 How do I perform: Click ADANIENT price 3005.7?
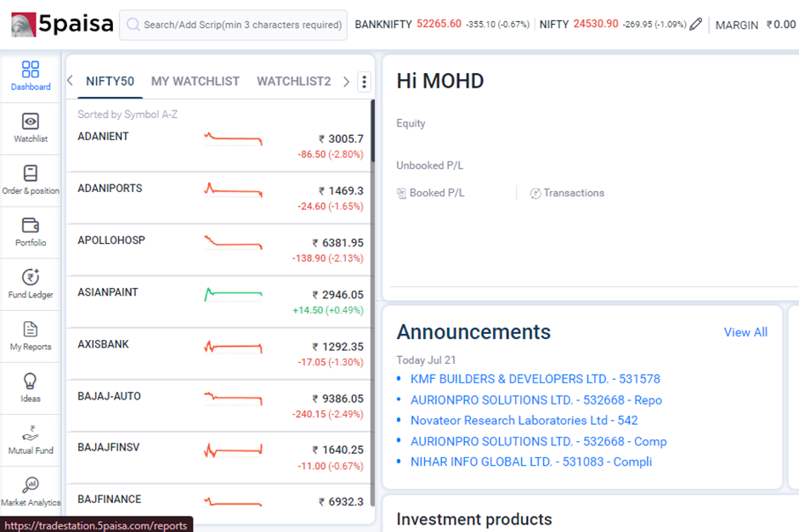341,139
